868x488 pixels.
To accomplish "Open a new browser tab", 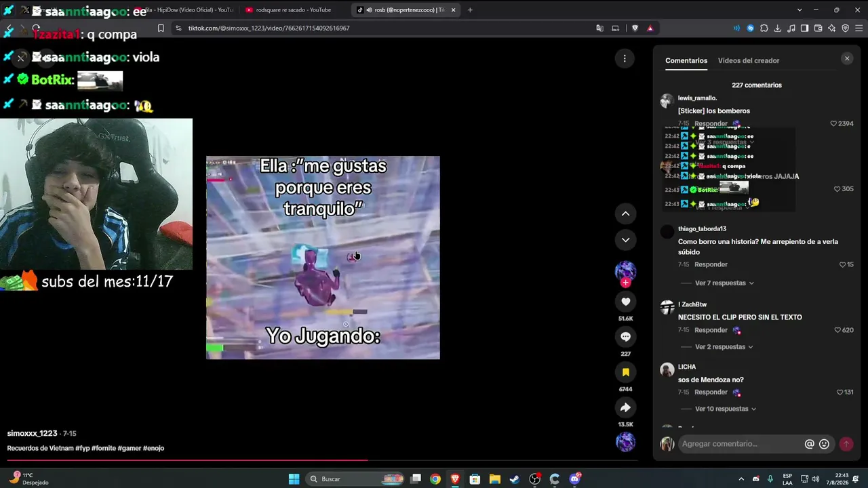I will [470, 9].
